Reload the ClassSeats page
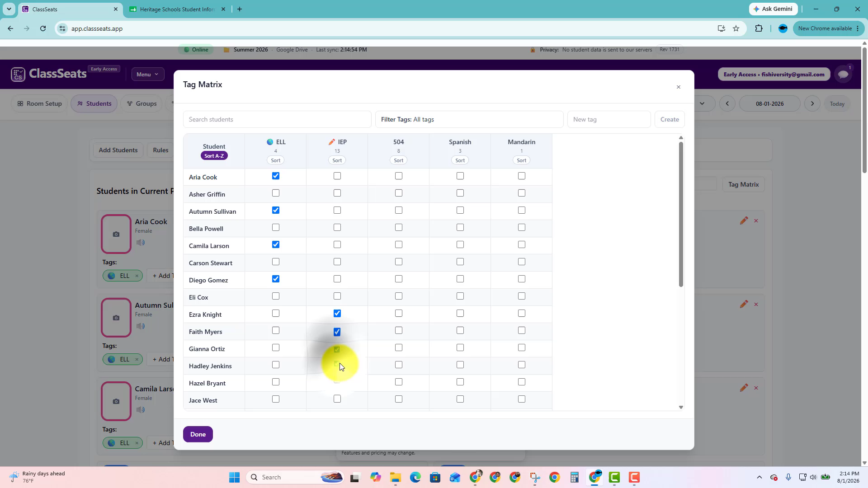 click(42, 28)
